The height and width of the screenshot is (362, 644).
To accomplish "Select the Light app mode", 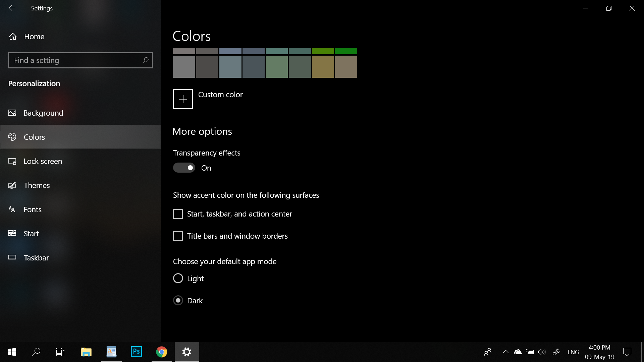I will (178, 278).
